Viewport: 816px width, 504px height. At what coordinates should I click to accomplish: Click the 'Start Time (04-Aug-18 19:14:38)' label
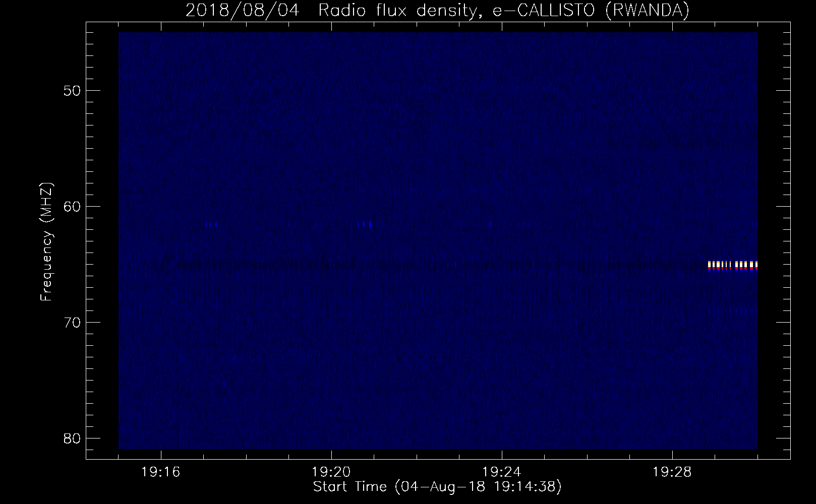(x=437, y=487)
